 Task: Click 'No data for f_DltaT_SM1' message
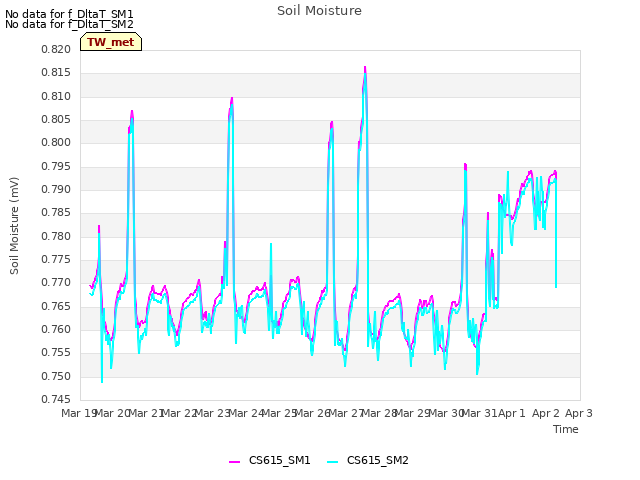tap(69, 14)
